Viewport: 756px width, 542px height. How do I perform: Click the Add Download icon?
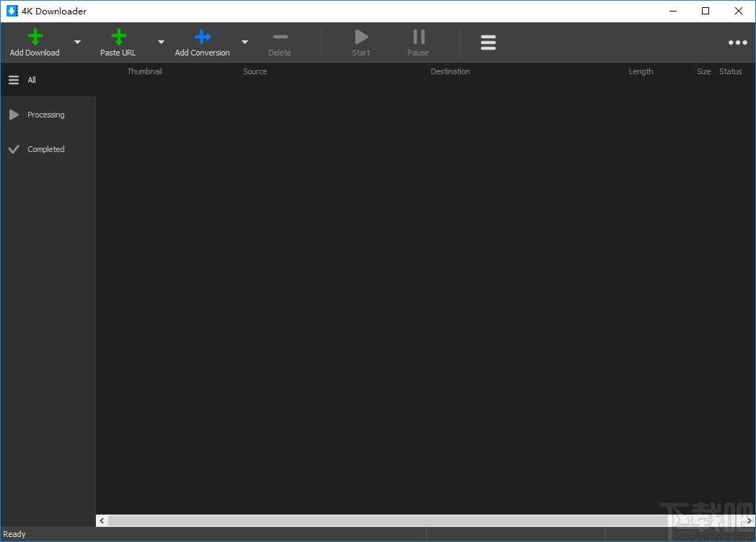tap(35, 36)
